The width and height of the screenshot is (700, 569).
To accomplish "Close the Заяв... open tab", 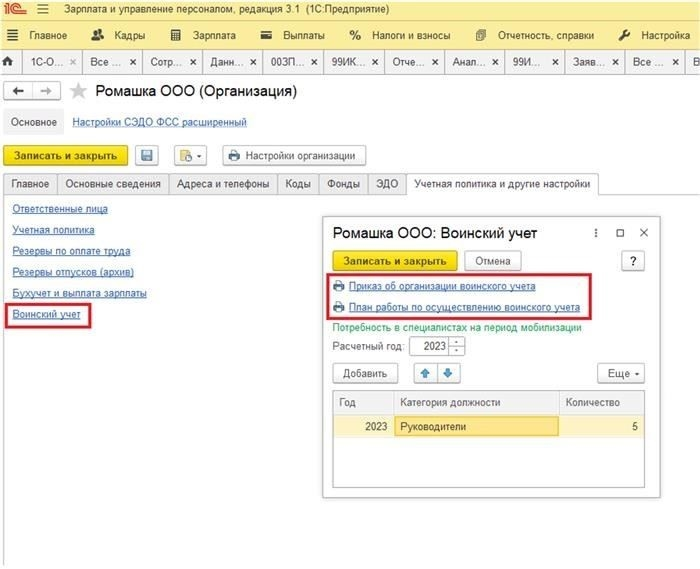I will (x=615, y=62).
